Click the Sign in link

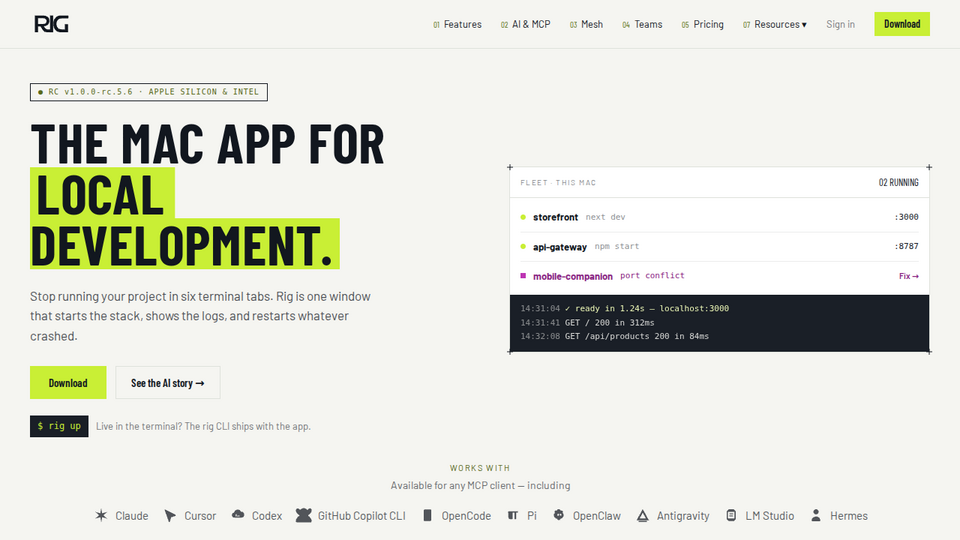pos(840,24)
